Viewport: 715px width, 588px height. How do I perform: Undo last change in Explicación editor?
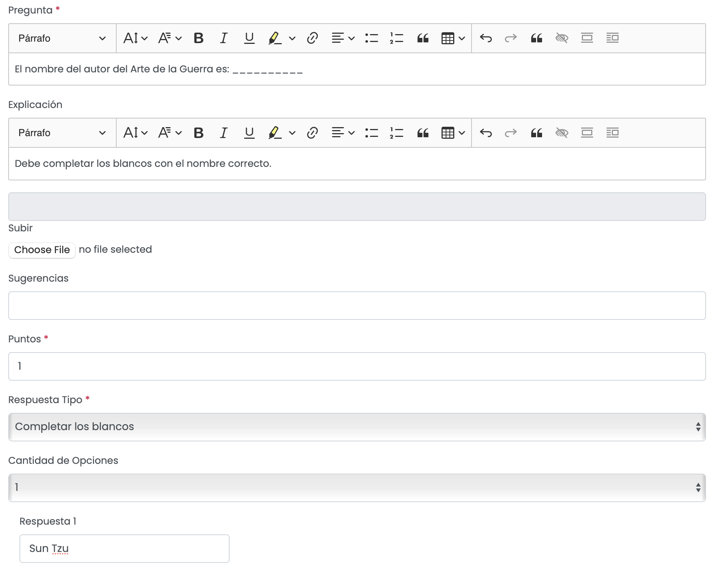point(486,133)
